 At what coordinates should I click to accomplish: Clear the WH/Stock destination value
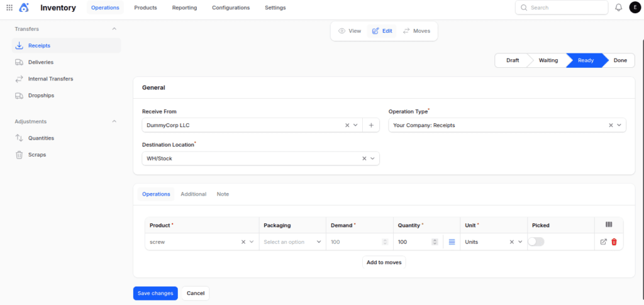tap(364, 158)
